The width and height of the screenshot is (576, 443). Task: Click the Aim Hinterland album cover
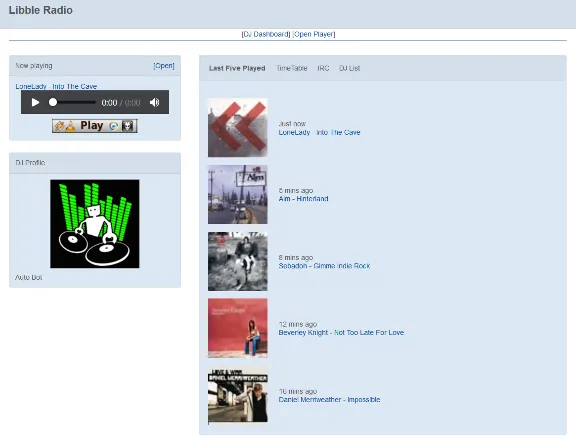238,194
